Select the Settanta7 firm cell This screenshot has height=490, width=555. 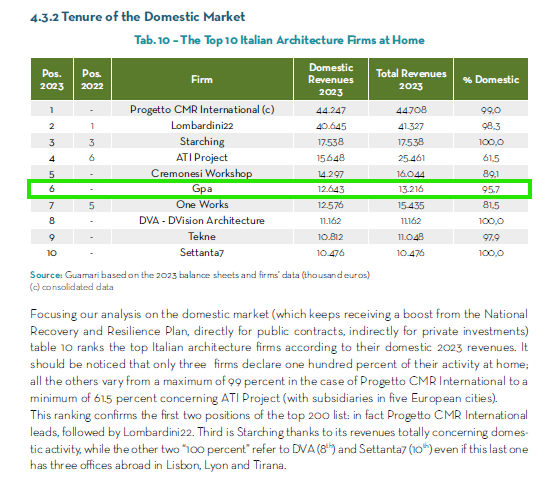click(x=202, y=252)
